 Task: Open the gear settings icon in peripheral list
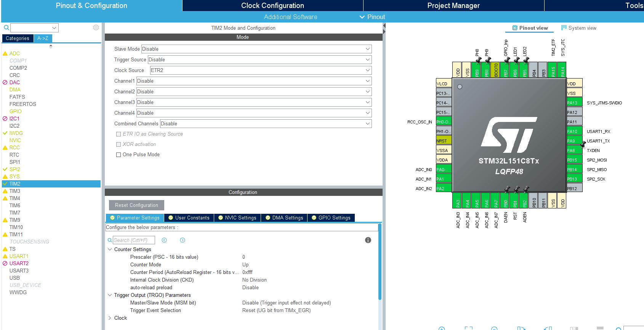(x=96, y=27)
